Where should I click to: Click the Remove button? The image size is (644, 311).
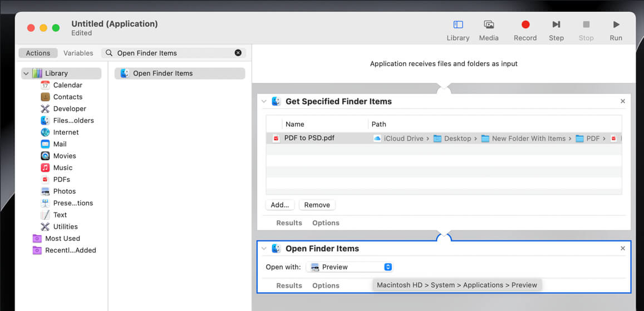coord(317,205)
